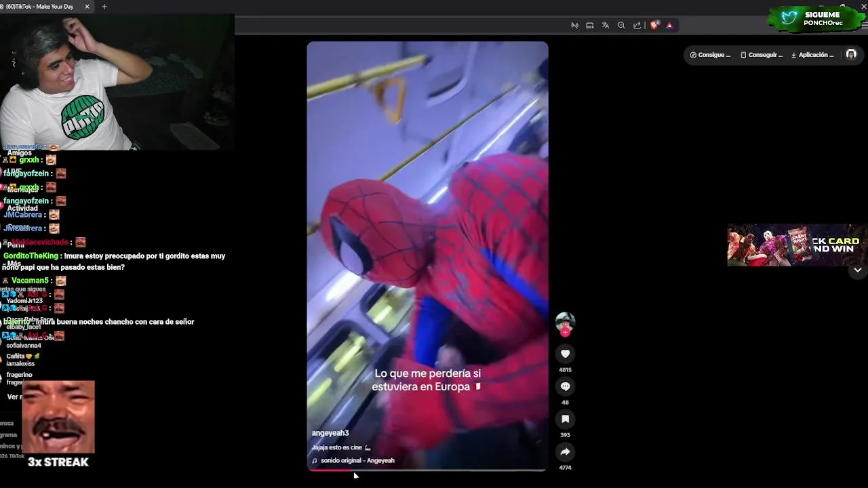Click the install/cast screen icon in address bar
Viewport: 868px width, 488px height.
coord(590,25)
